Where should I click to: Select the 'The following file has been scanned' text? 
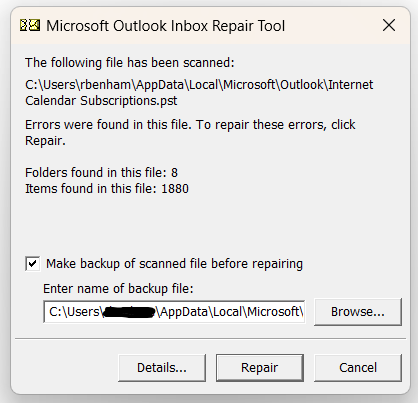[x=130, y=63]
